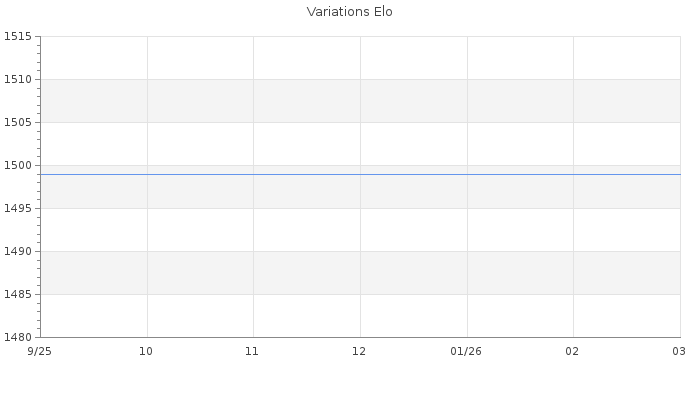Select the month 12 x-axis label

point(359,352)
